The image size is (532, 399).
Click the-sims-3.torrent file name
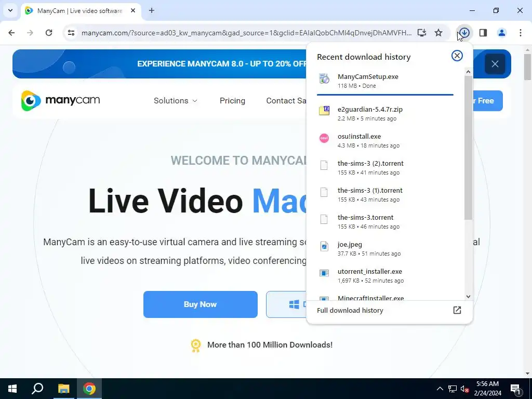(x=365, y=218)
